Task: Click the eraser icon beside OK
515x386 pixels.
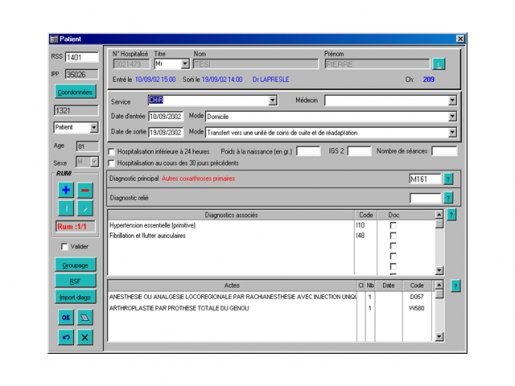Action: (x=85, y=317)
